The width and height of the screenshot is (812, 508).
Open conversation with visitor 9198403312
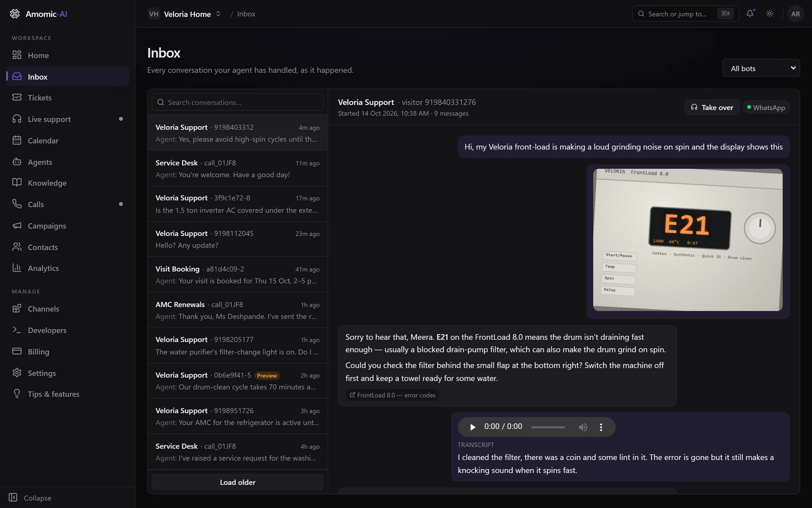[237, 133]
